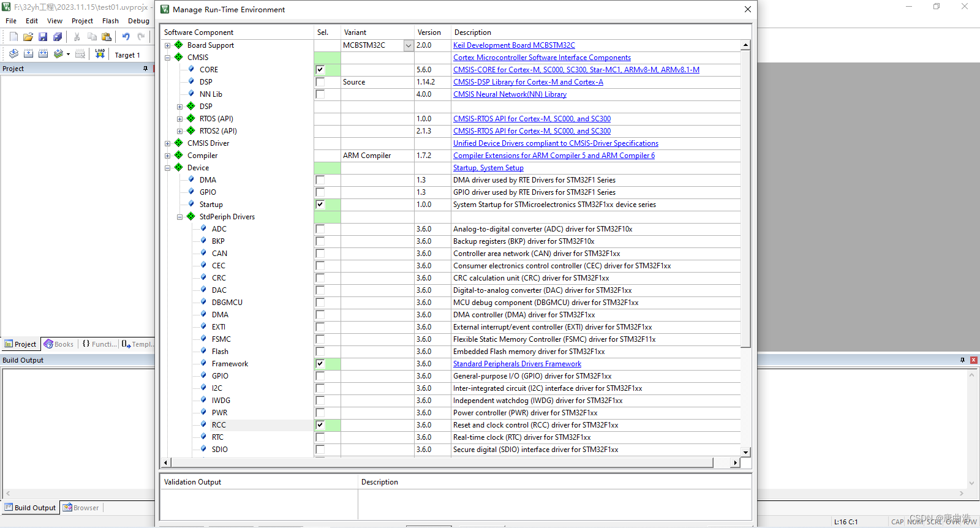Enable the CAN driver checkbox
980x528 pixels.
coord(320,254)
